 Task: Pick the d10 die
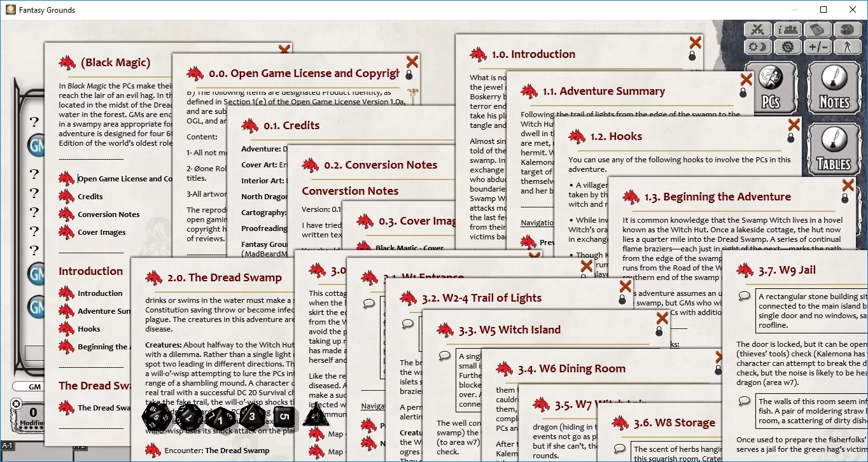(x=220, y=419)
